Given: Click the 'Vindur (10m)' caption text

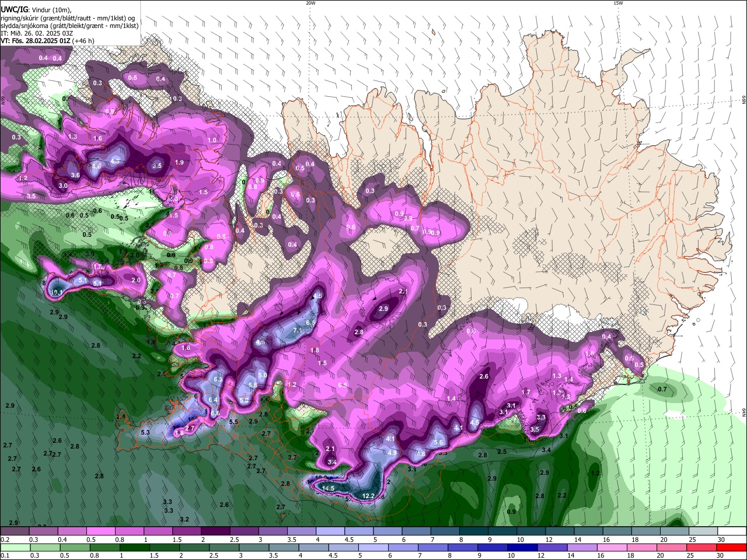Looking at the screenshot, I should coord(51,9).
